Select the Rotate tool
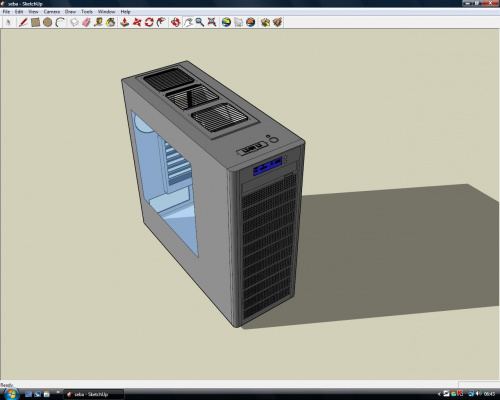 pos(149,22)
